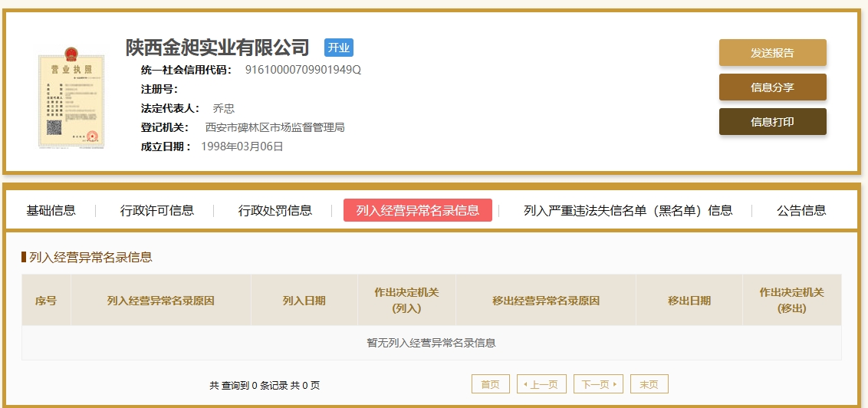
Task: Click the company name 陕西金昶实业有限公司
Action: pos(217,48)
